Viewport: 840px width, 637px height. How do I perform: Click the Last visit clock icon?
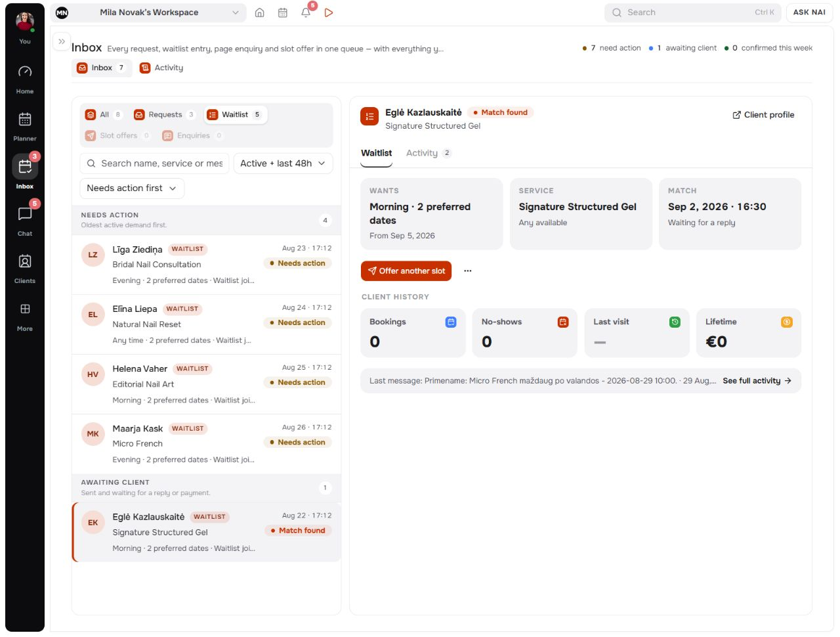[x=675, y=322]
